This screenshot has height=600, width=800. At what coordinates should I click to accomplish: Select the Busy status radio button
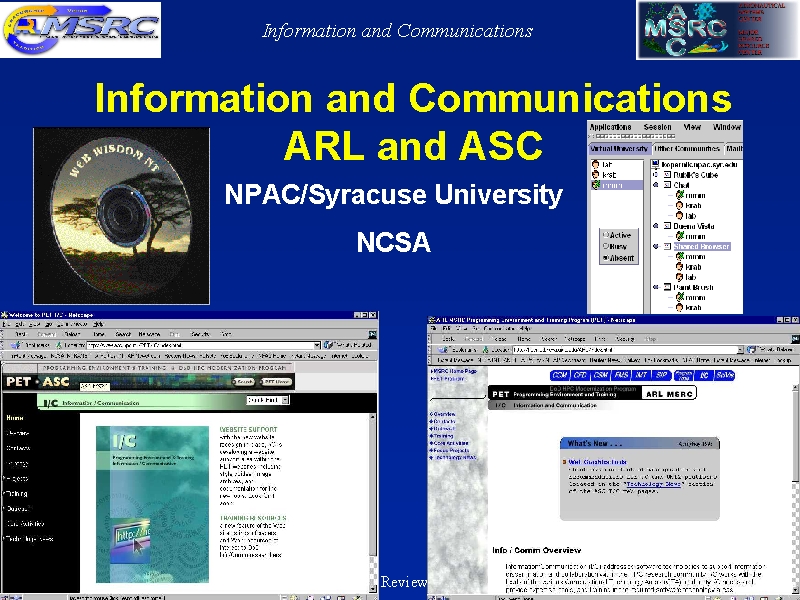(606, 246)
